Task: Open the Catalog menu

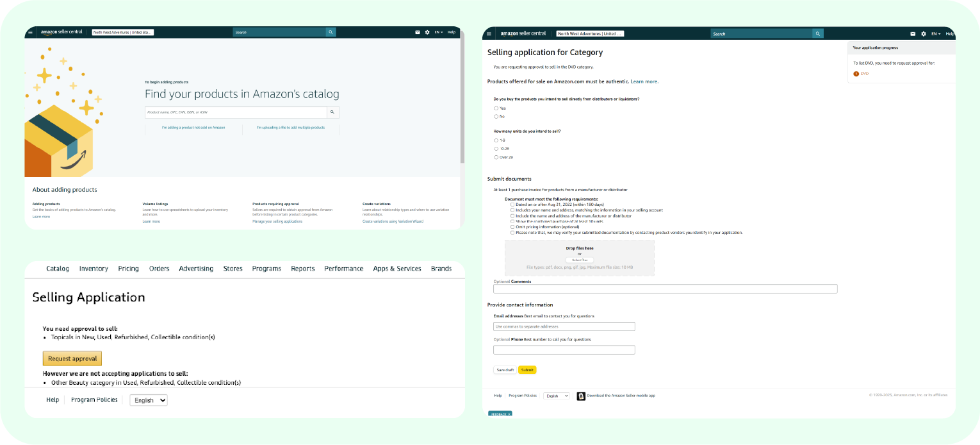Action: [x=58, y=269]
